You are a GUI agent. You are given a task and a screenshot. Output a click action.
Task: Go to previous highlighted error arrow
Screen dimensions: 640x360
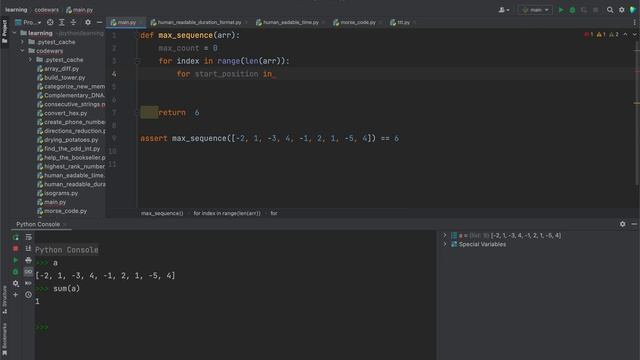tap(625, 35)
